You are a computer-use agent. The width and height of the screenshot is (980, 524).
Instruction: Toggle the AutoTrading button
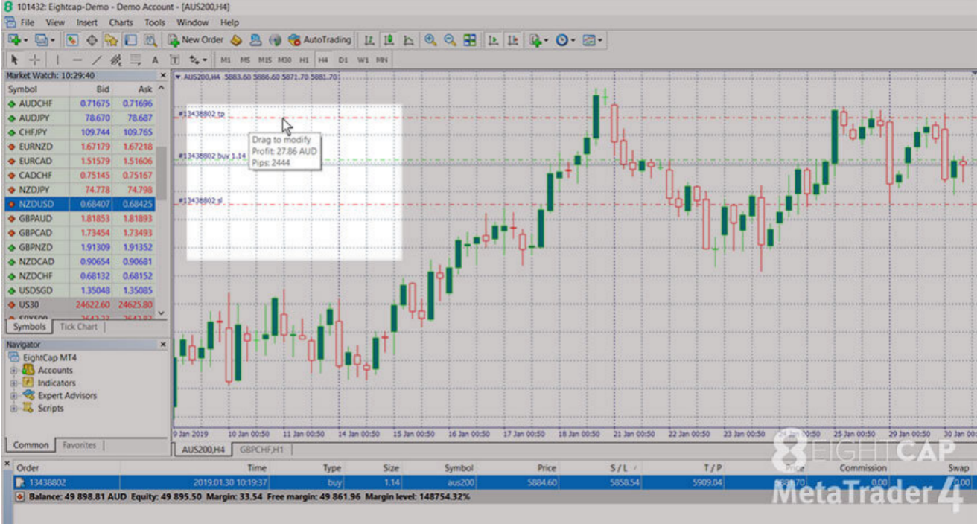[x=319, y=40]
